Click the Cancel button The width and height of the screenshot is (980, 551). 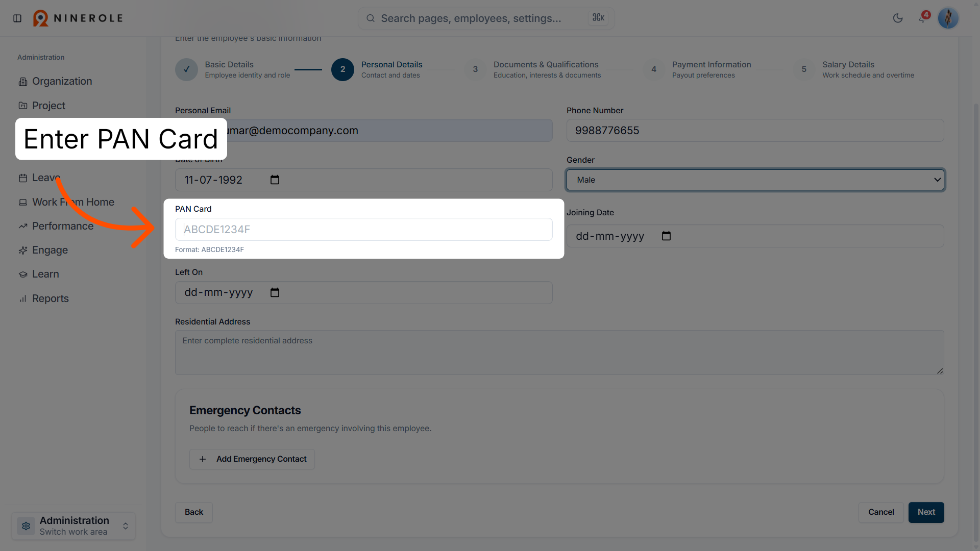(881, 512)
